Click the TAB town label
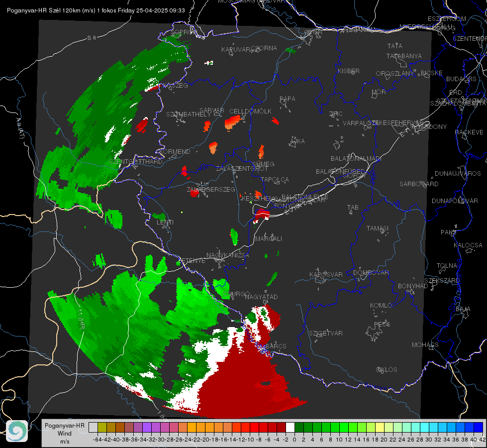Screen dimensions: 487x448 pyautogui.click(x=353, y=208)
